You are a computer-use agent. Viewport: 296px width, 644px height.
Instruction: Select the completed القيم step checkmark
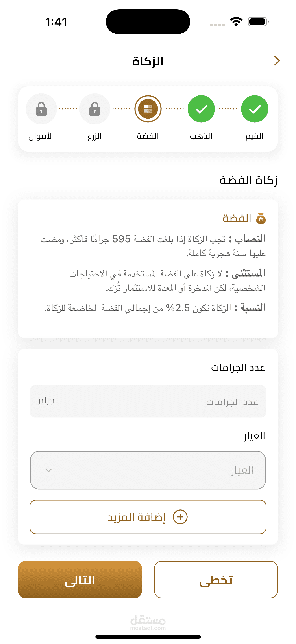point(254,109)
